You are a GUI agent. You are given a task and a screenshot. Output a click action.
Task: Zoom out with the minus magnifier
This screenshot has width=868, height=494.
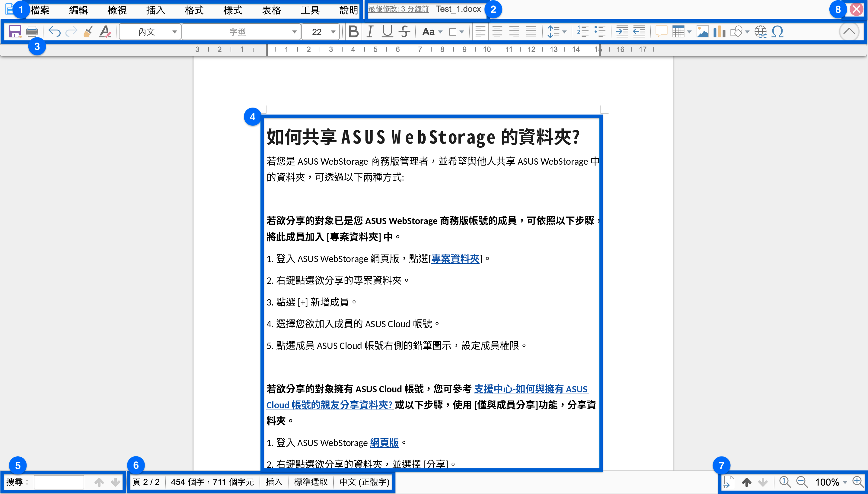[802, 482]
